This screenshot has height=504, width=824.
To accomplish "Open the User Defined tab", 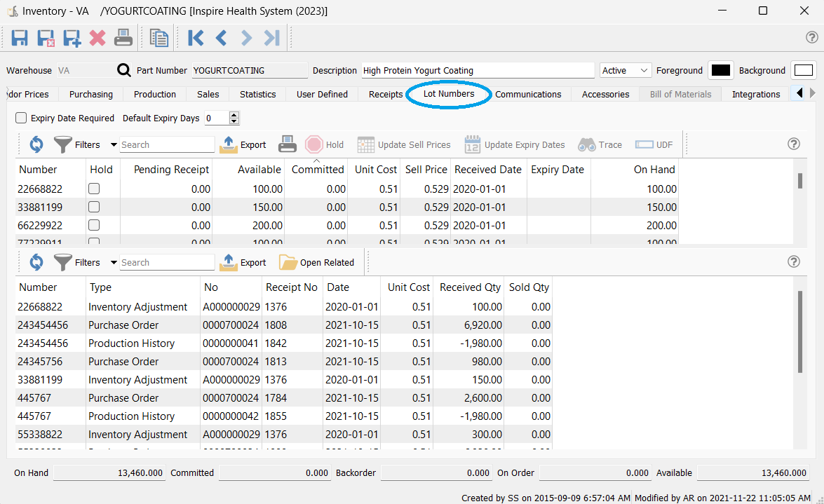I will pyautogui.click(x=322, y=94).
